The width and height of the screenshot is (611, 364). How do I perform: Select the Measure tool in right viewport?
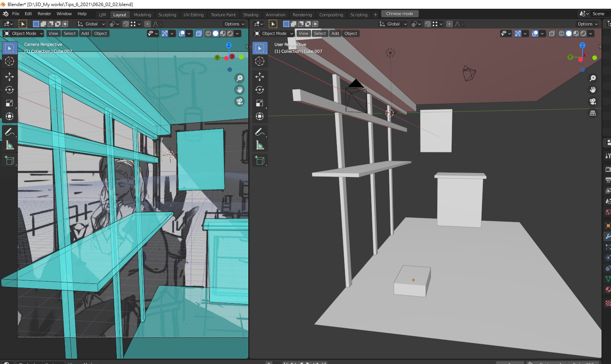(x=260, y=146)
